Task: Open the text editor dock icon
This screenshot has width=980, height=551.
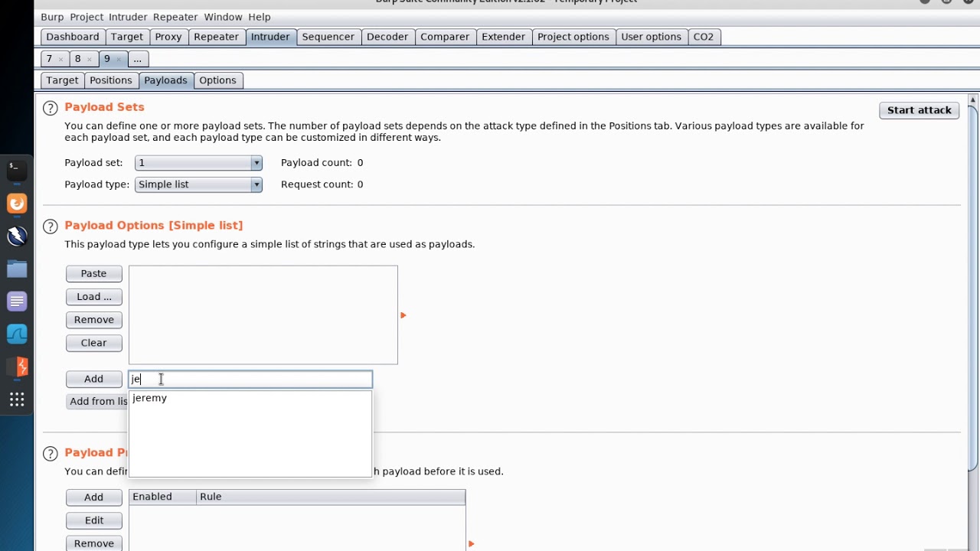Action: (17, 302)
